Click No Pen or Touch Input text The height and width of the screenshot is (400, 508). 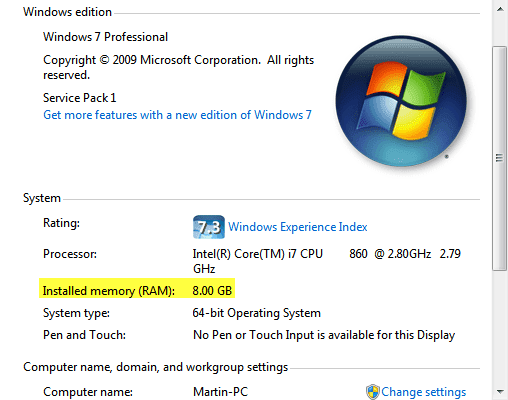pos(324,335)
